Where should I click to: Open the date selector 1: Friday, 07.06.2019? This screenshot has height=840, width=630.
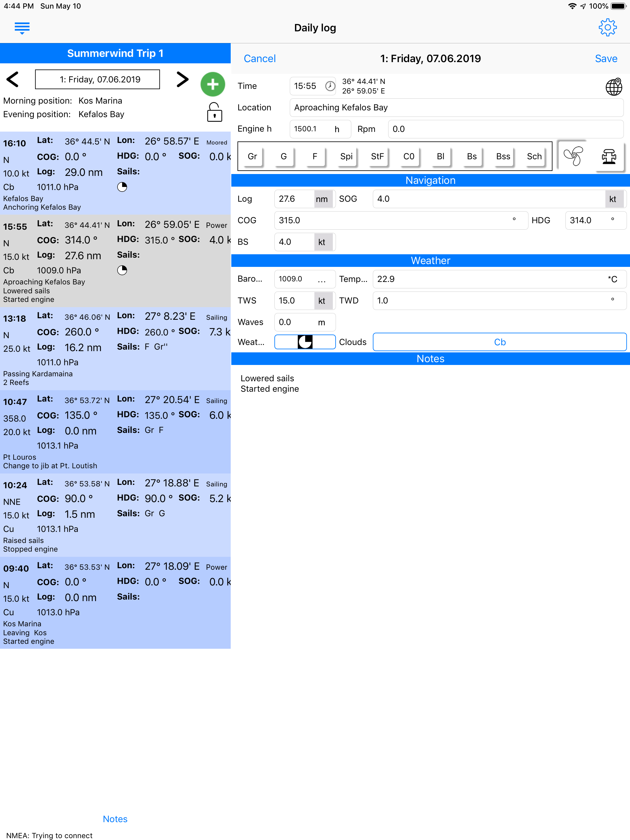(97, 79)
